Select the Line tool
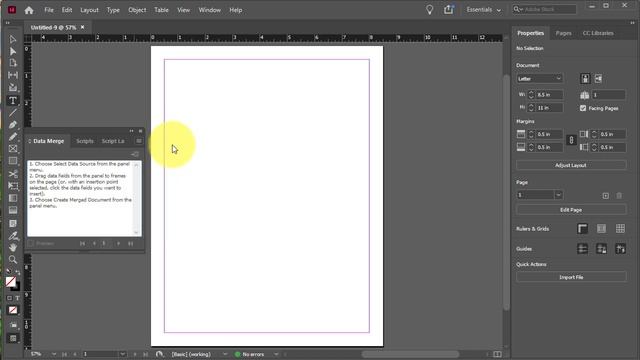The image size is (640, 360). click(13, 113)
